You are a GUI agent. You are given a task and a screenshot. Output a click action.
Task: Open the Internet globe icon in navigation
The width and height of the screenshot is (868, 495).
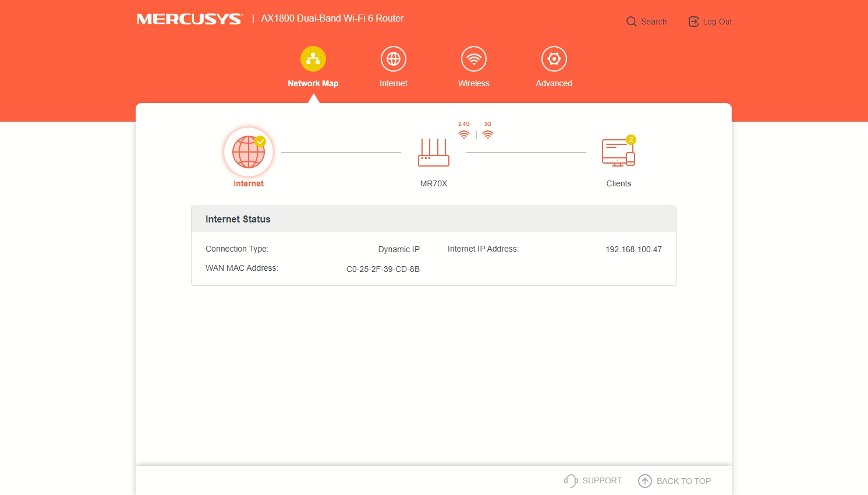(394, 59)
